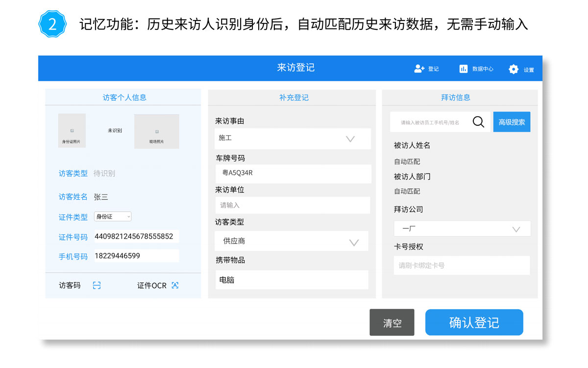Screen dimensions: 588x368
Task: Focus the 卡号授权 card input field
Action: tap(462, 266)
